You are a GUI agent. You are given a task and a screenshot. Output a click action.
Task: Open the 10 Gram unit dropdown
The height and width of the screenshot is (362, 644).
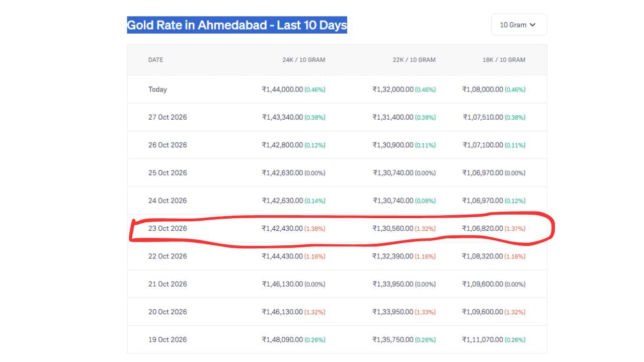tap(519, 25)
